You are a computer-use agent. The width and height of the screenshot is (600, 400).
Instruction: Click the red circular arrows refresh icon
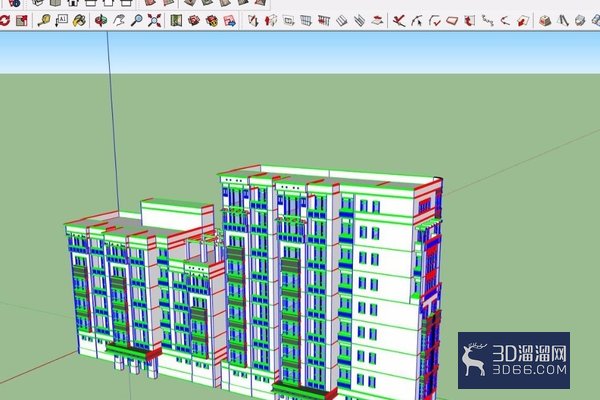pos(5,20)
